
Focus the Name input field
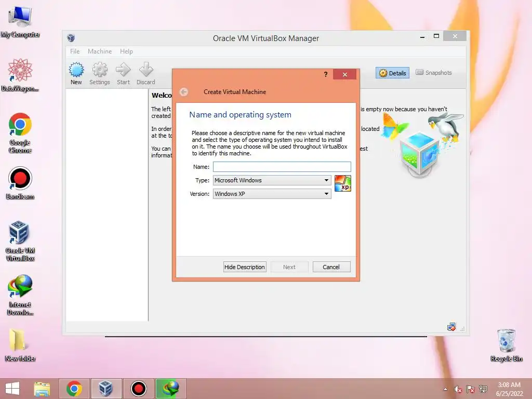tap(282, 167)
